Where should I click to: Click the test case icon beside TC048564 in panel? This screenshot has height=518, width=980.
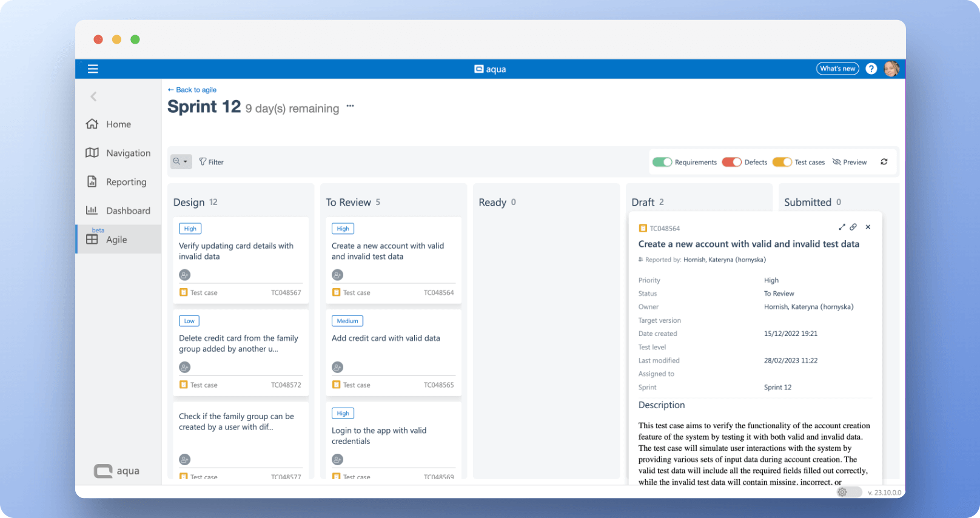(643, 228)
